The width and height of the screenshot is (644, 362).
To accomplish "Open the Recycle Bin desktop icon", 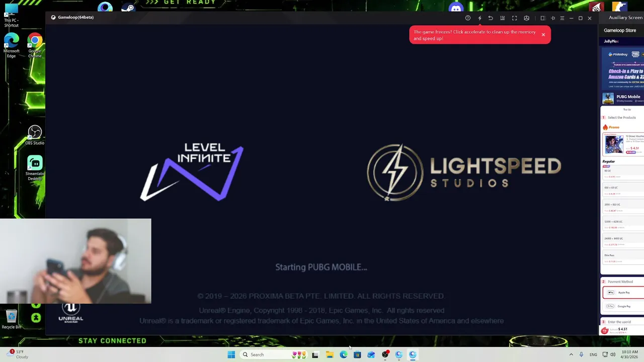I will tap(11, 320).
